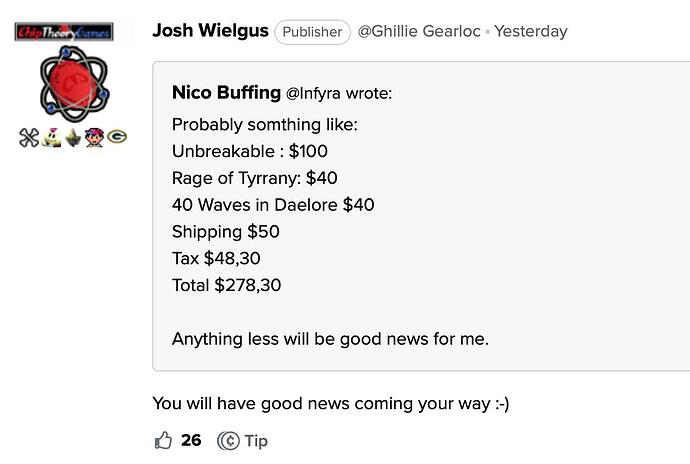Click the reply text about good news
Screen dimensions: 690x464
(x=330, y=404)
